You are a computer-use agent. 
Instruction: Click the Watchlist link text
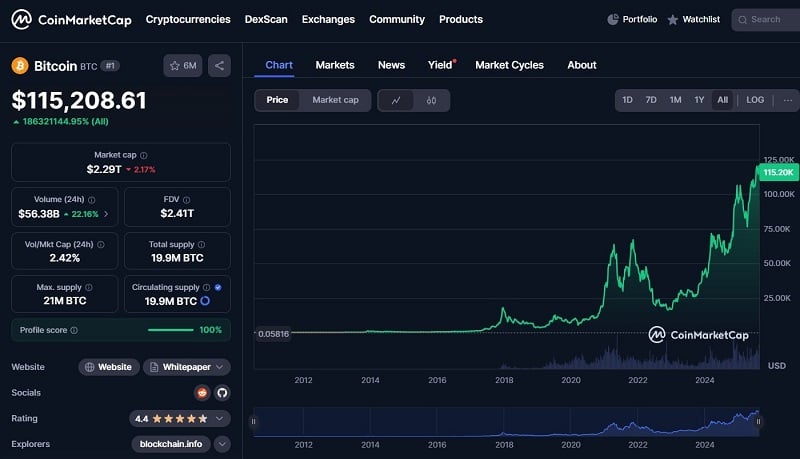[x=701, y=19]
